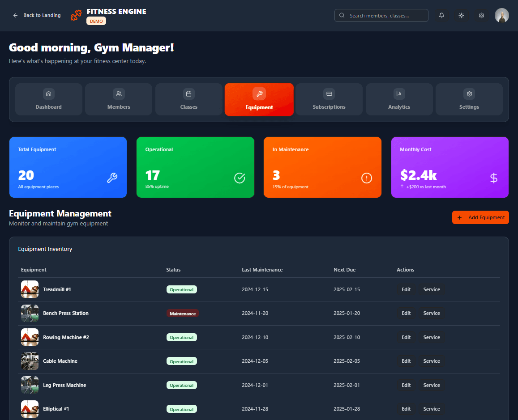Viewport: 518px width, 420px height.
Task: Click the Dashboard home icon
Action: [48, 93]
